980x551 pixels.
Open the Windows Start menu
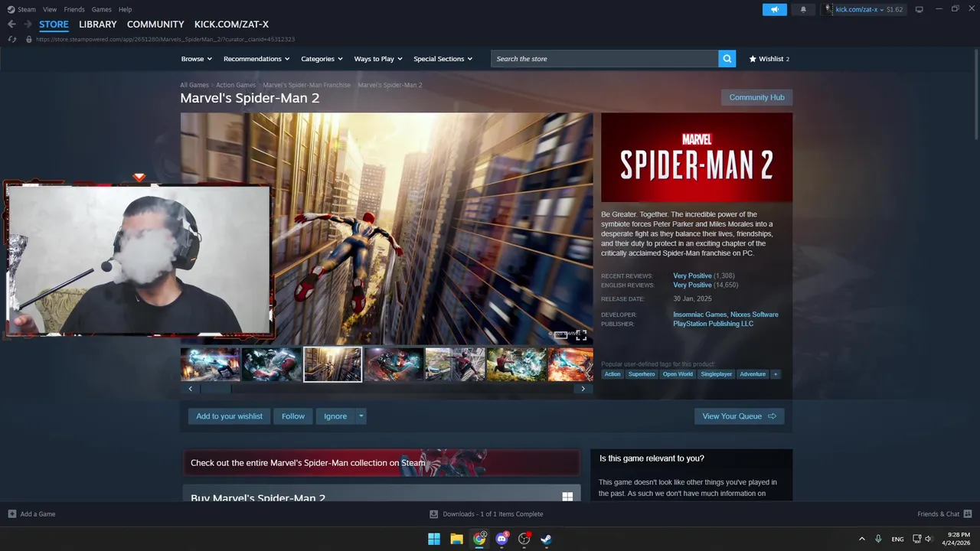pos(434,539)
